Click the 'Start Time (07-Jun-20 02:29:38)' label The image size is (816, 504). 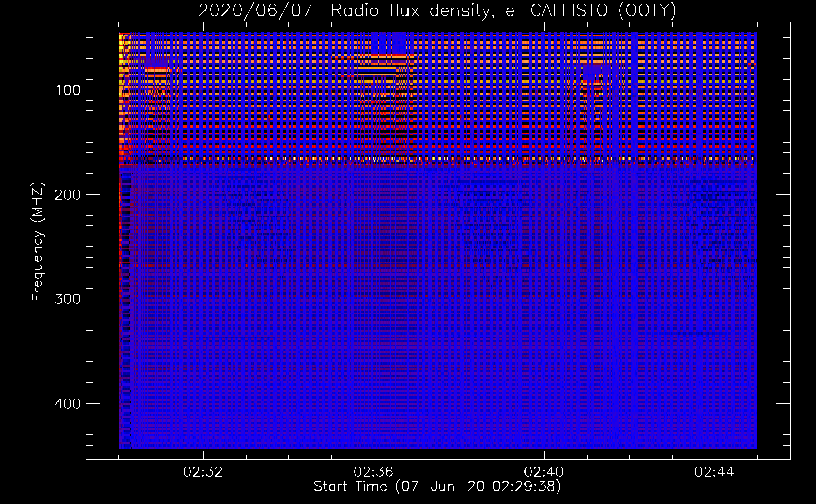(x=437, y=487)
